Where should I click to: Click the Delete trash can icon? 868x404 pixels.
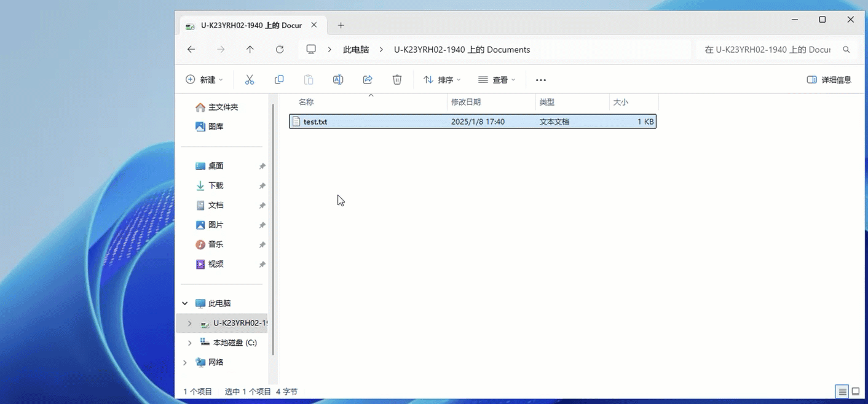click(397, 80)
